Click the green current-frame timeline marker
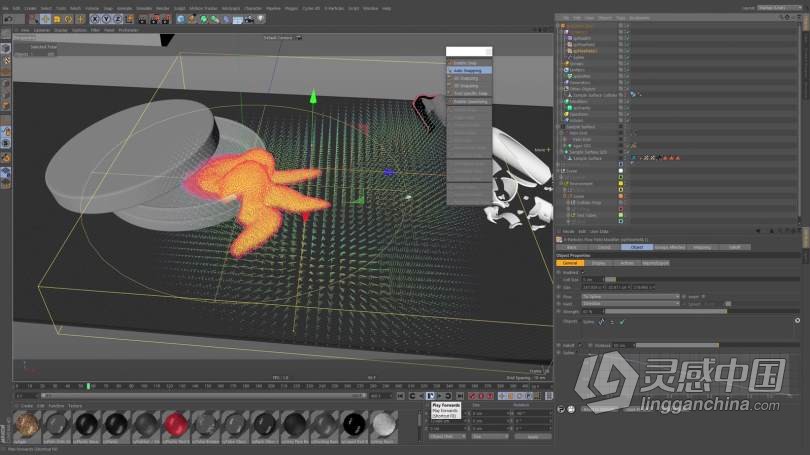This screenshot has width=810, height=455. [x=88, y=386]
